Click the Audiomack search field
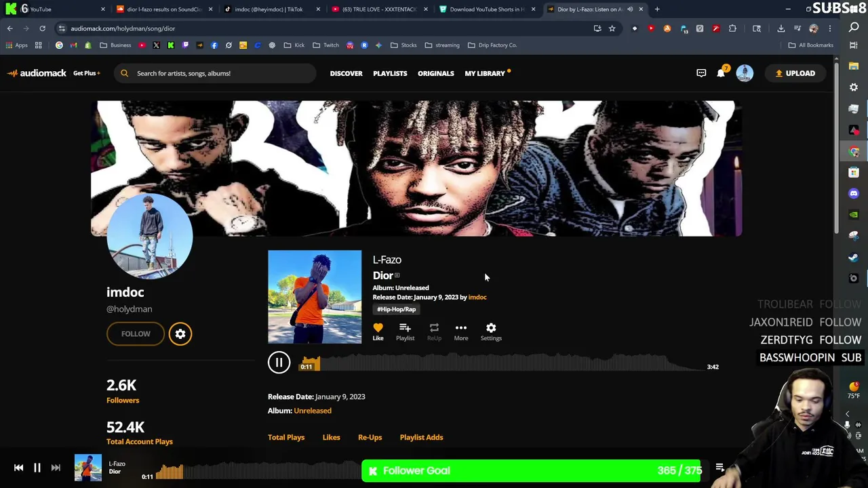The image size is (868, 488). (x=216, y=73)
